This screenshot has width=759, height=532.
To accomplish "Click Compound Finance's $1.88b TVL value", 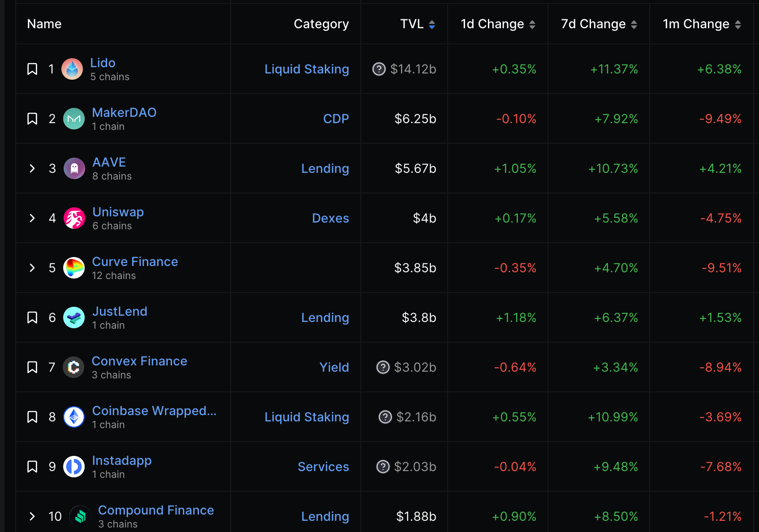I will (x=416, y=516).
